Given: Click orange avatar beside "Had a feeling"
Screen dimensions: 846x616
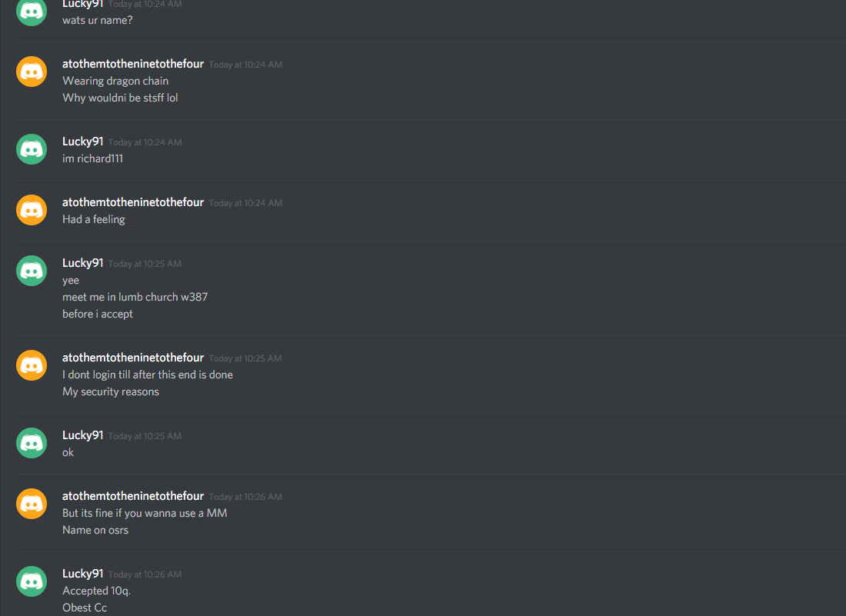Looking at the screenshot, I should 32,211.
